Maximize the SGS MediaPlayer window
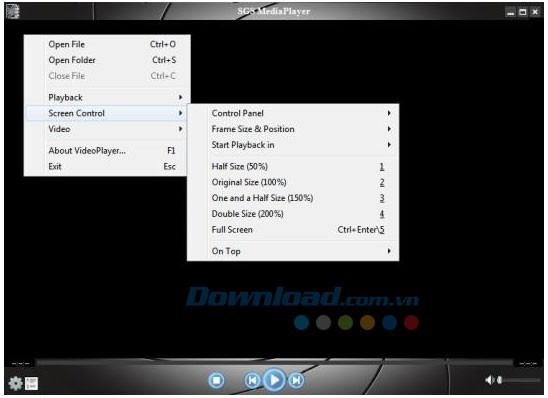The height and width of the screenshot is (398, 548). [x=523, y=12]
